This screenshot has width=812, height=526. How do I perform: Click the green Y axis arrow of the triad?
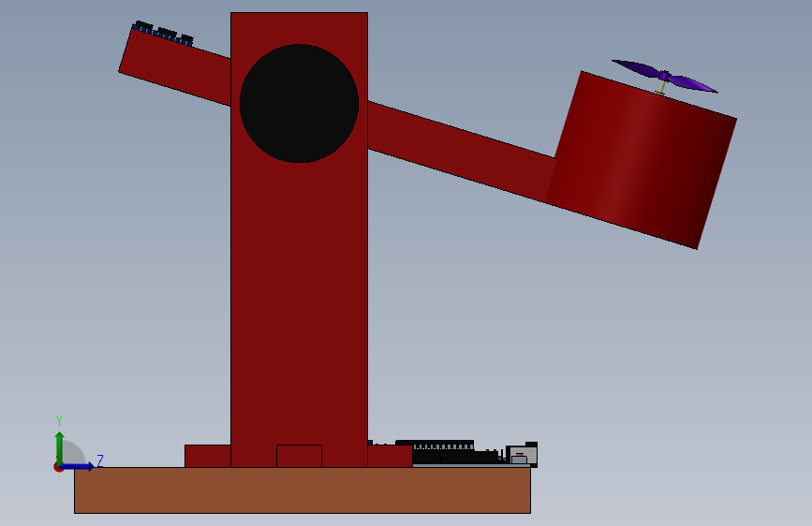[60, 448]
